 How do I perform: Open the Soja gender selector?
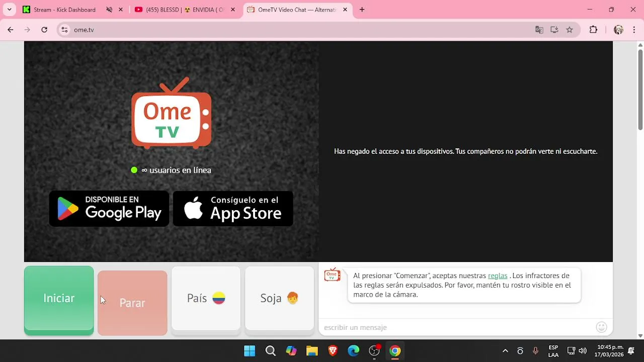279,300
